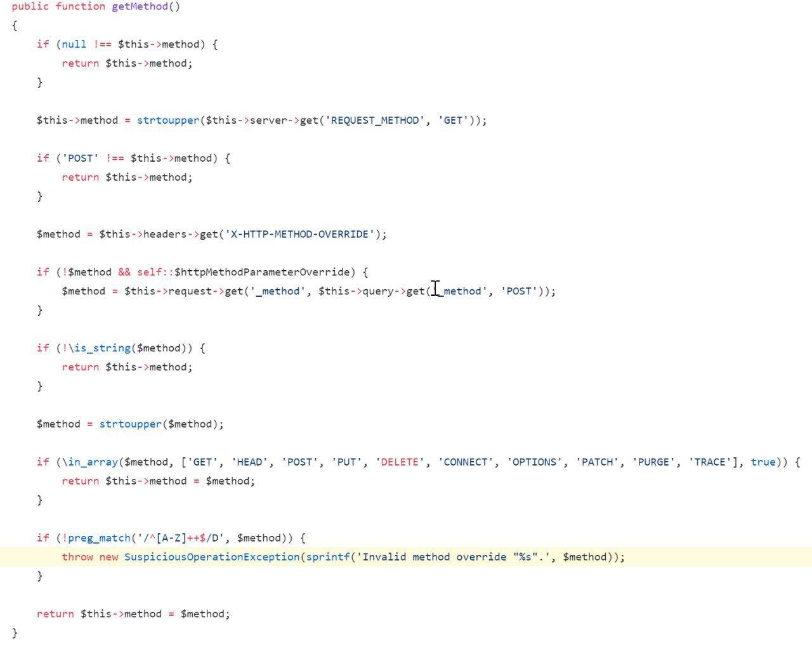Click '_method' inside request->get call
This screenshot has height=645, width=812.
(278, 291)
